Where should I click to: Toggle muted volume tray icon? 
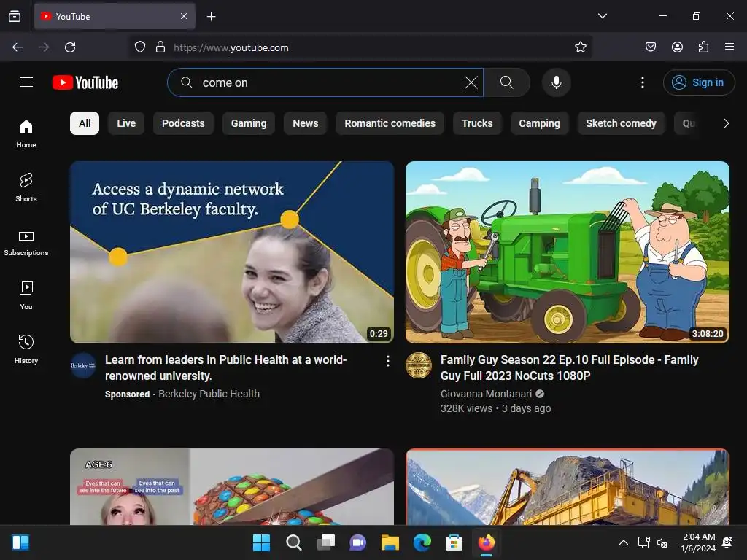(662, 542)
